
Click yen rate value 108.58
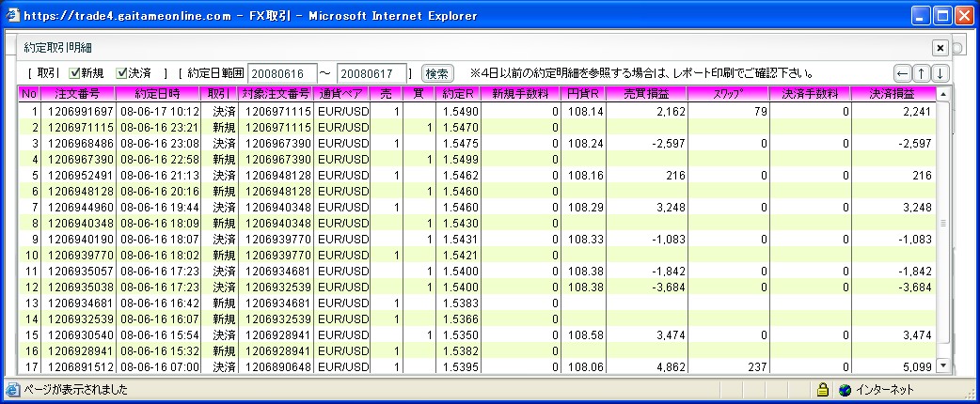[x=586, y=335]
